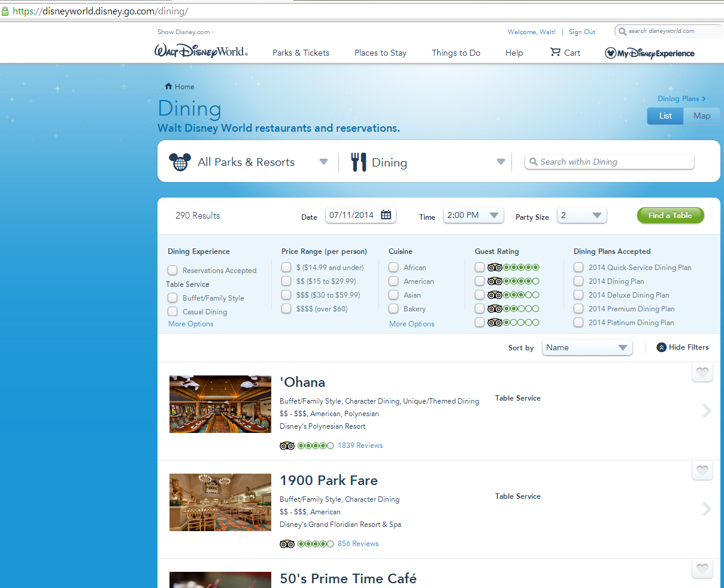Open the calendar icon next to date
This screenshot has width=724, height=588.
click(x=386, y=215)
